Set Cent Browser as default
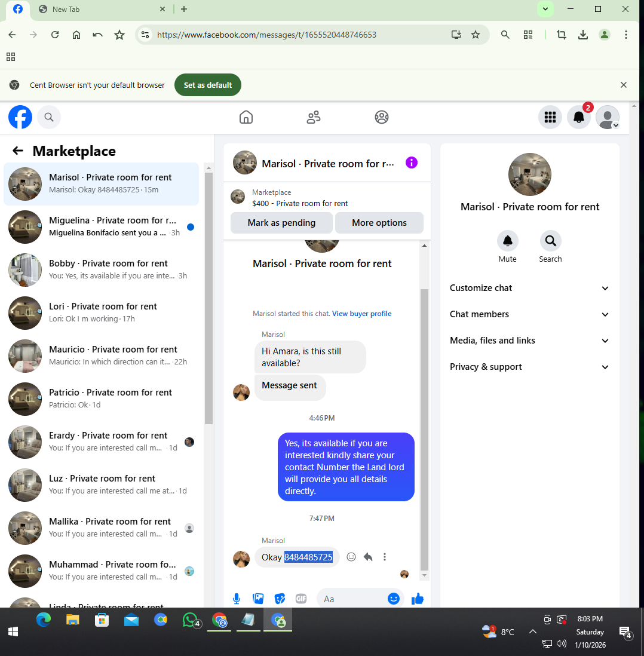Viewport: 644px width, 656px height. tap(207, 85)
